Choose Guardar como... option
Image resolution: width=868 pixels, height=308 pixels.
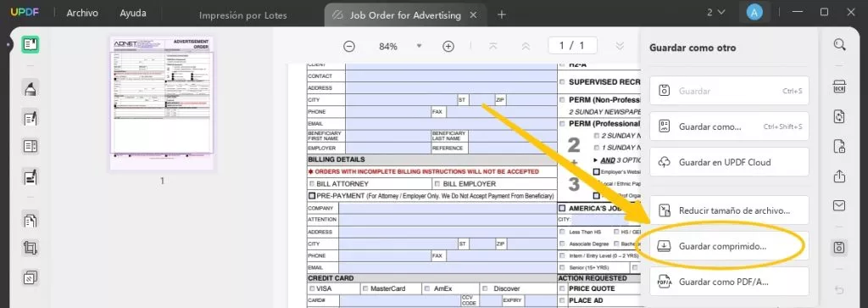tap(729, 126)
